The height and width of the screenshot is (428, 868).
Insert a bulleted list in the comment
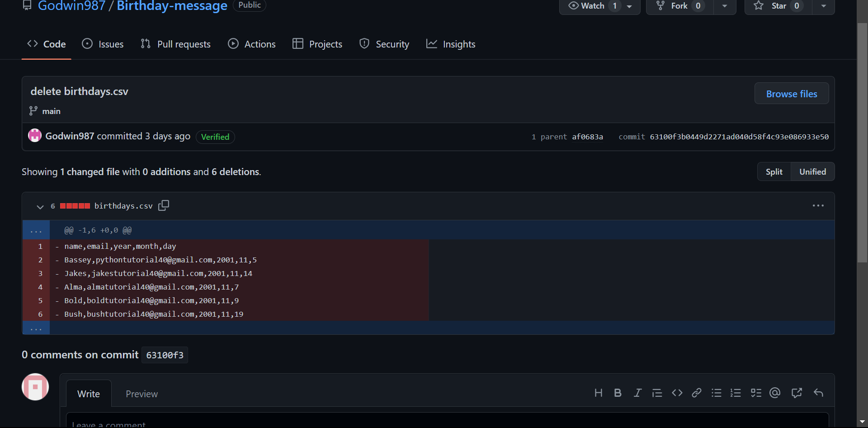click(x=716, y=393)
